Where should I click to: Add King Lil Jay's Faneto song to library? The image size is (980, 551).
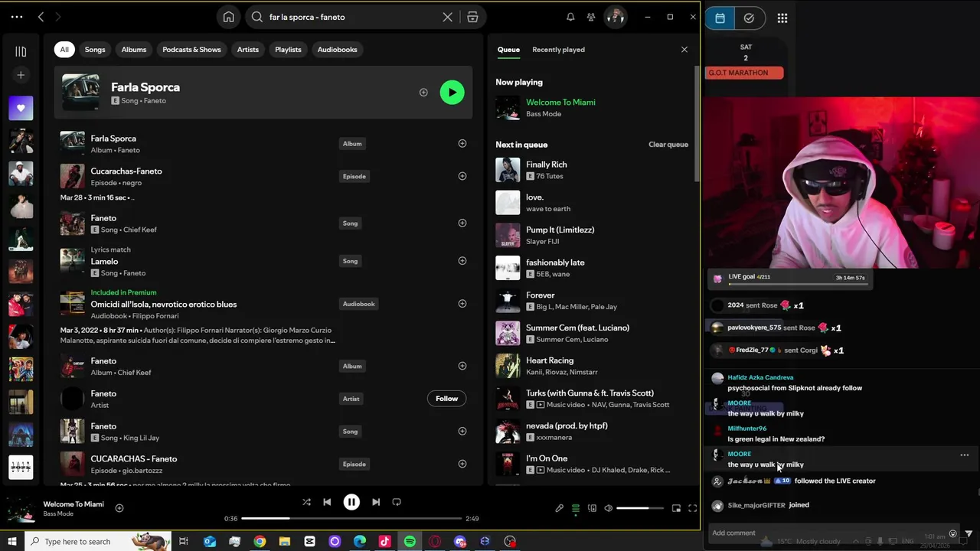click(462, 431)
